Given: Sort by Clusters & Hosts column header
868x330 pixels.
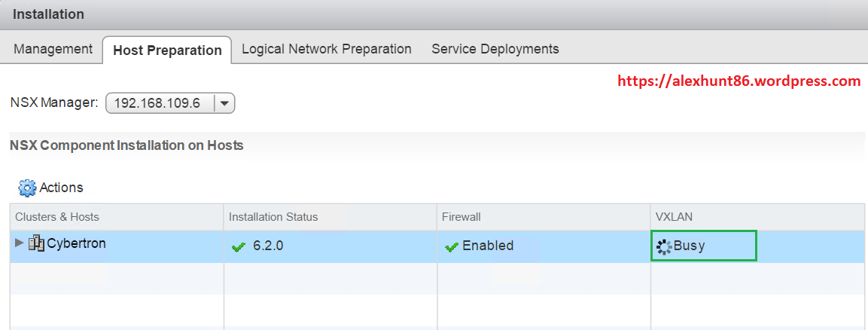Looking at the screenshot, I should [x=57, y=217].
